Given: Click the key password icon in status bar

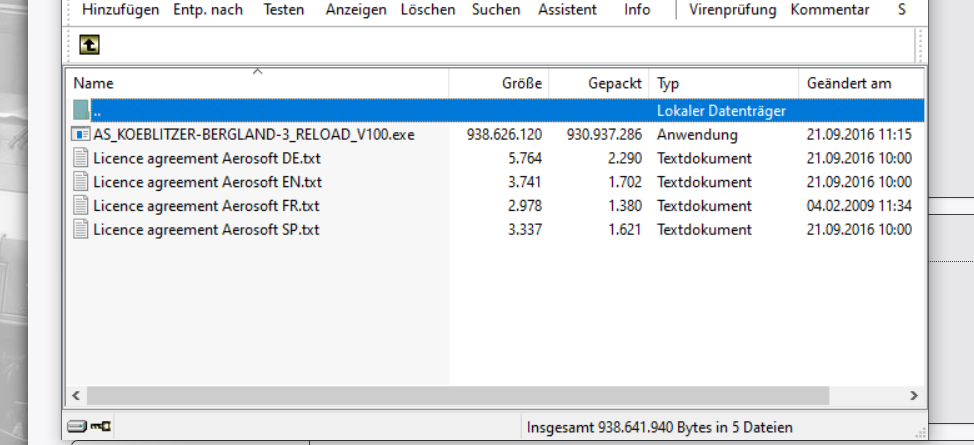Looking at the screenshot, I should [x=101, y=426].
